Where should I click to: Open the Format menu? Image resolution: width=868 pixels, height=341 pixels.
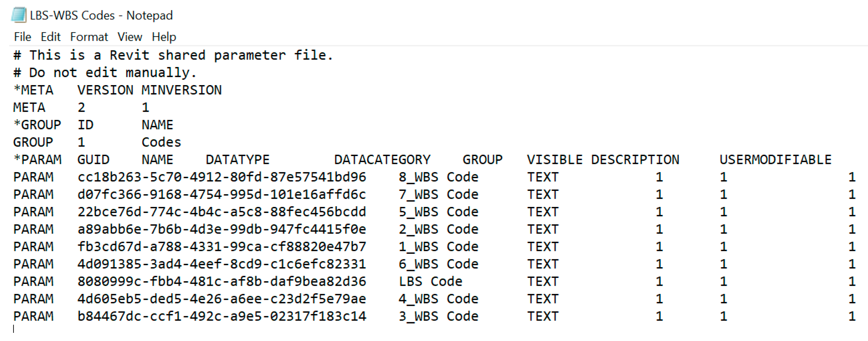(89, 37)
